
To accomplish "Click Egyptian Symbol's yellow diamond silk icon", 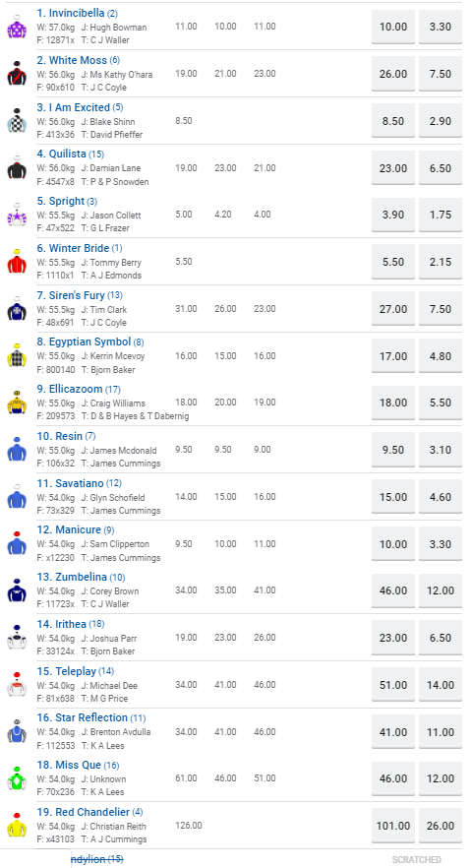I will coord(17,355).
